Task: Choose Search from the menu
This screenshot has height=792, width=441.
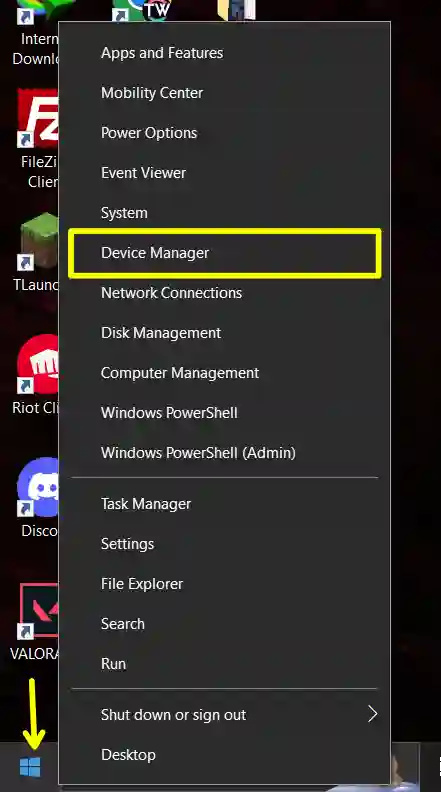Action: click(224, 624)
